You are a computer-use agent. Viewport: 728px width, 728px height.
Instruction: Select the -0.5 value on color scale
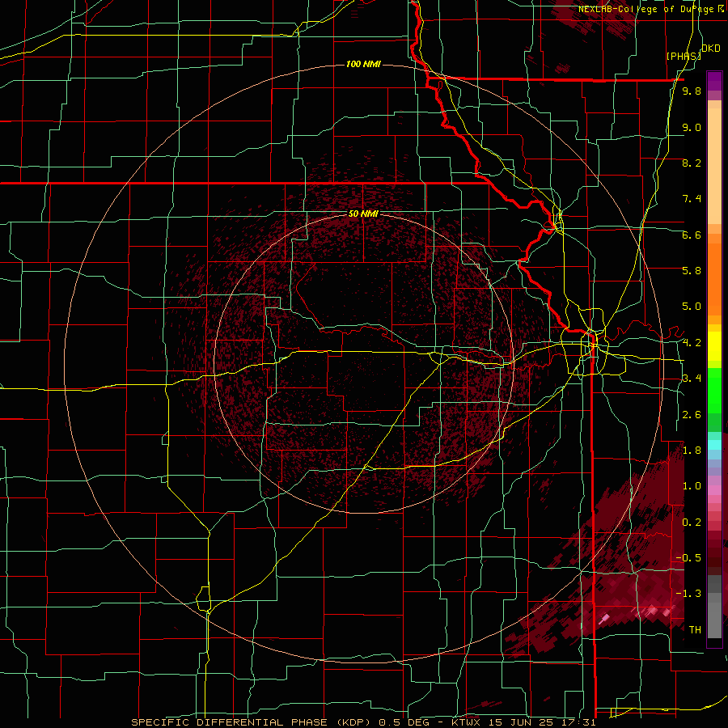click(x=689, y=558)
